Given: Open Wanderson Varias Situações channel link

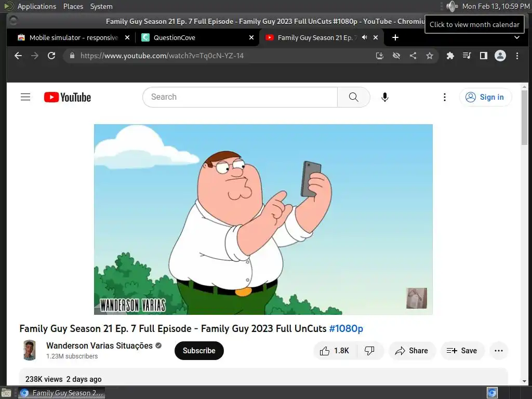Looking at the screenshot, I should 99,345.
